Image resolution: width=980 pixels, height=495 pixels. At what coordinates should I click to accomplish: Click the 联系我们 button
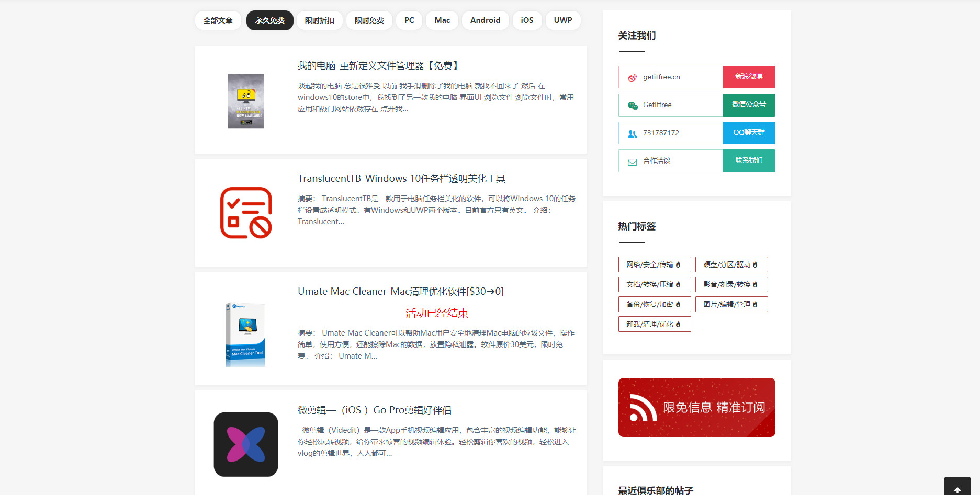749,161
